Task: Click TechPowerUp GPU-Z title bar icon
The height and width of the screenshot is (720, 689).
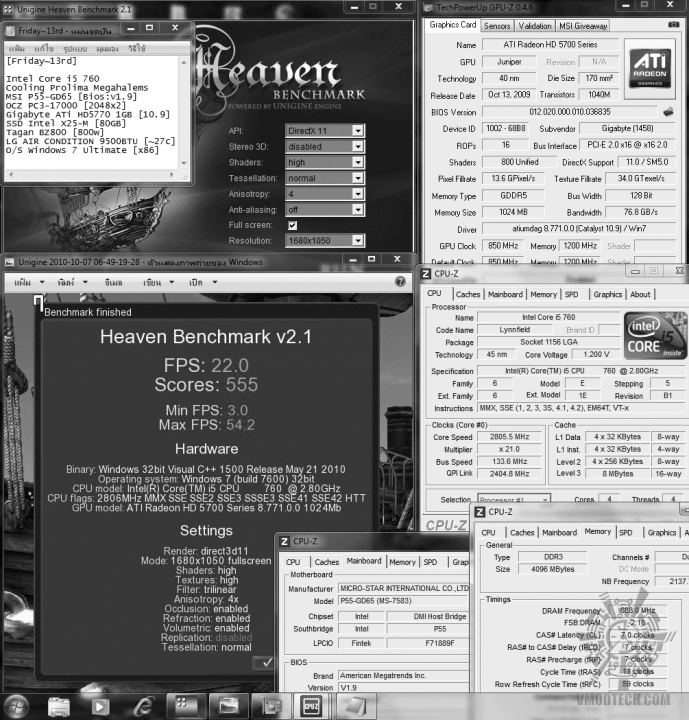Action: pyautogui.click(x=428, y=7)
